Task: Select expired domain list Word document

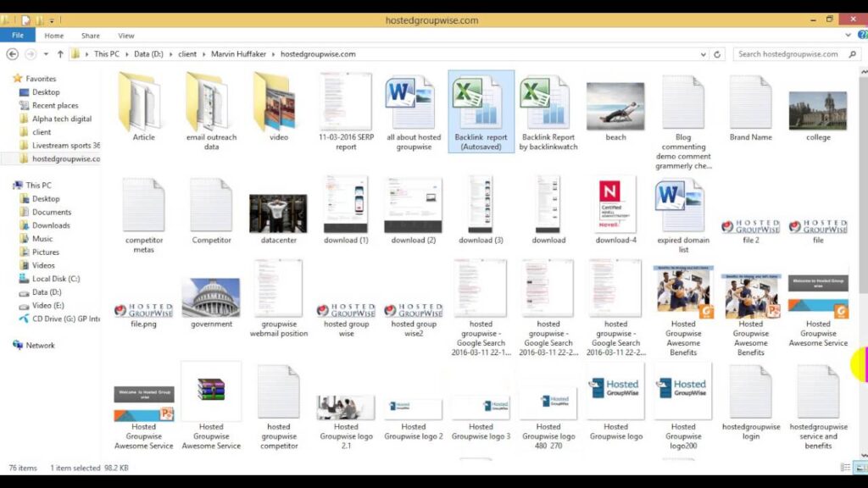Action: 683,216
